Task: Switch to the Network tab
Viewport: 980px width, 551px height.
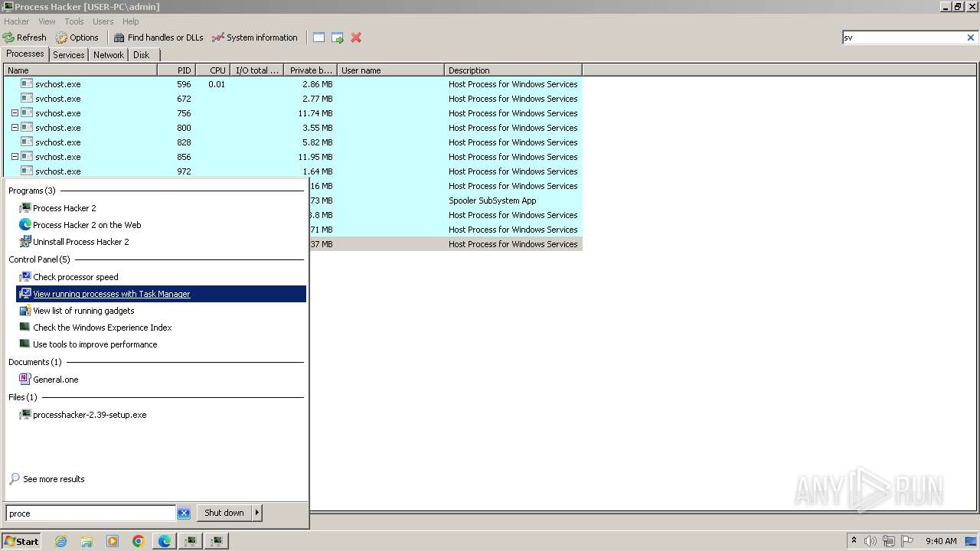Action: [109, 55]
